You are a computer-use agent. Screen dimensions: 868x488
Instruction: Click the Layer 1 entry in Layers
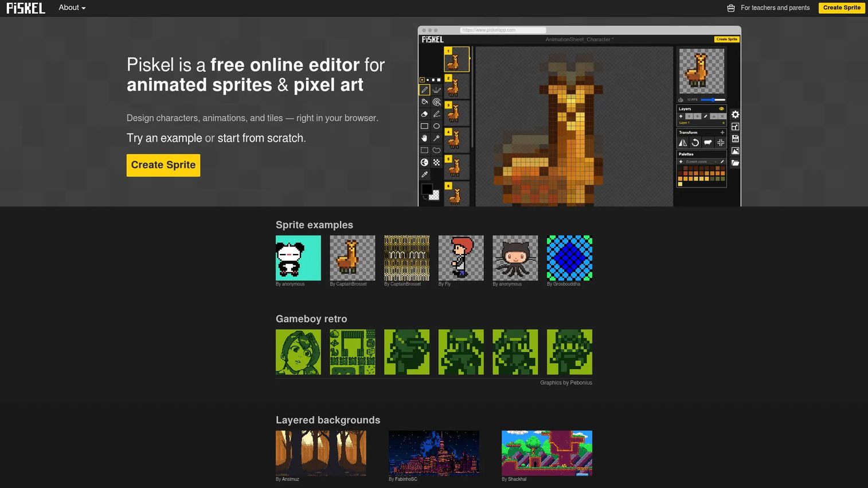click(x=702, y=123)
